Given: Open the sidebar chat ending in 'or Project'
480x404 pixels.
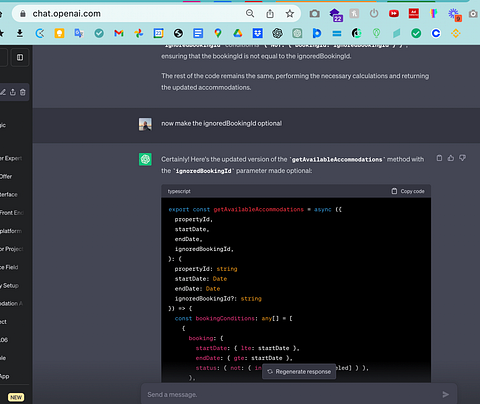Looking at the screenshot, I should pyautogui.click(x=12, y=249).
